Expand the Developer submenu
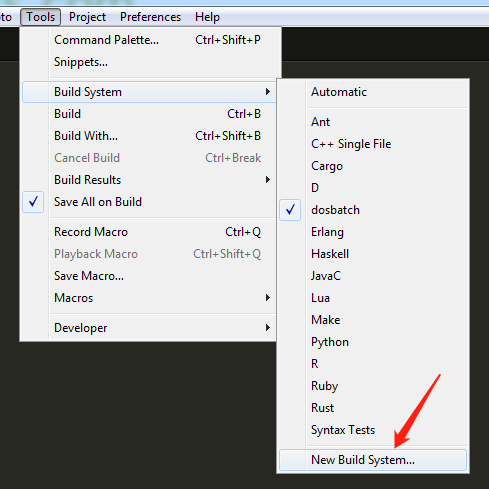The height and width of the screenshot is (489, 489). pyautogui.click(x=149, y=328)
